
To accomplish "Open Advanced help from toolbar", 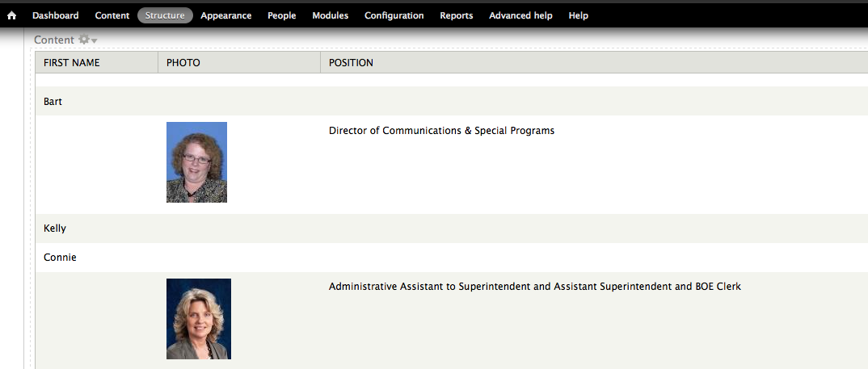I will [x=521, y=15].
